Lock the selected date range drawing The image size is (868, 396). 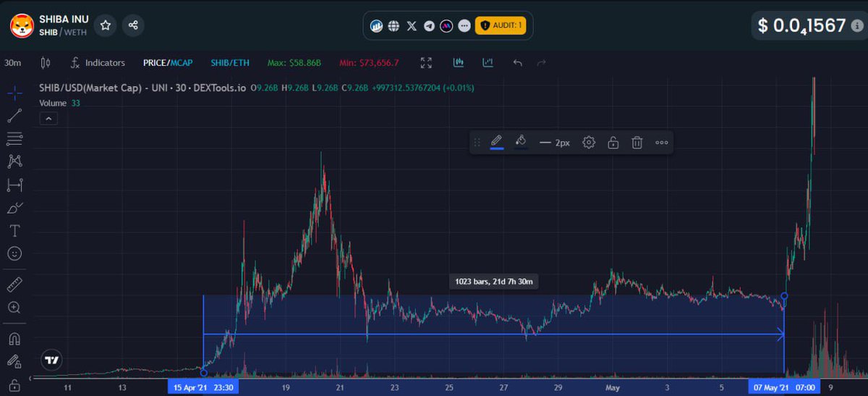click(613, 143)
